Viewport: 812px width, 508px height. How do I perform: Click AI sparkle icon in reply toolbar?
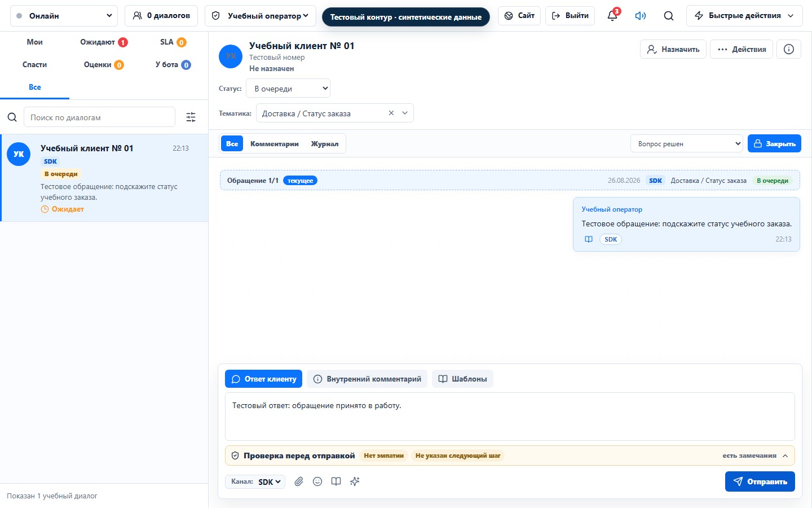pyautogui.click(x=355, y=481)
